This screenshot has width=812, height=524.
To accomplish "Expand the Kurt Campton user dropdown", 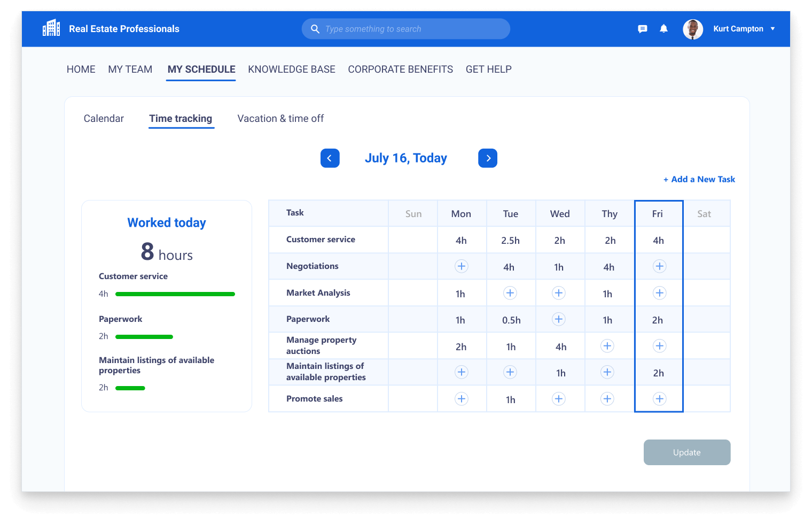I will tap(772, 29).
